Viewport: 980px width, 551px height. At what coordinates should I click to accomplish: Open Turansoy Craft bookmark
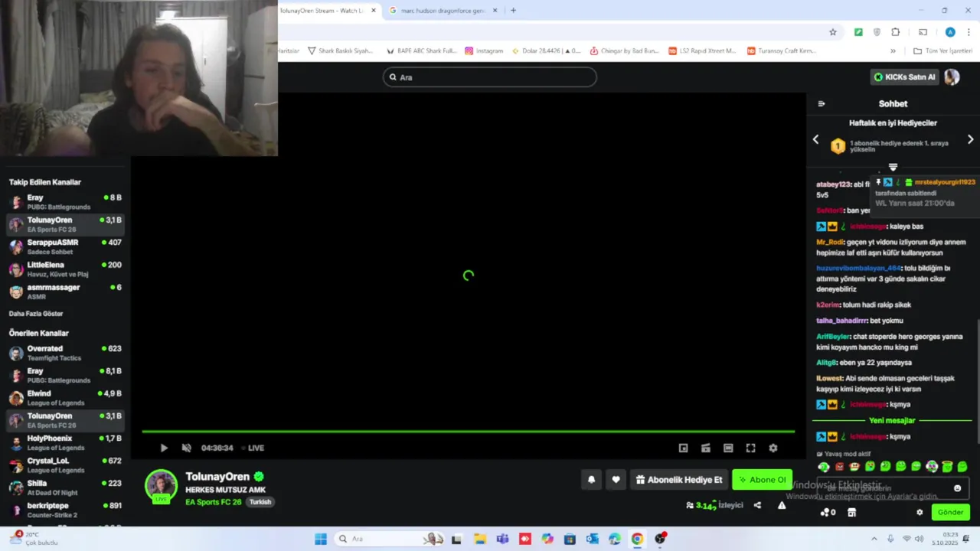click(781, 51)
